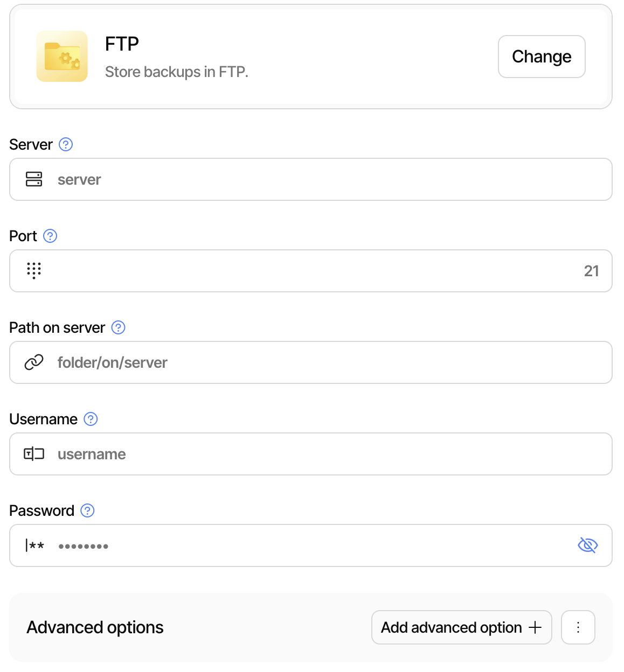The image size is (624, 672).
Task: Click the Change storage button
Action: 541,56
